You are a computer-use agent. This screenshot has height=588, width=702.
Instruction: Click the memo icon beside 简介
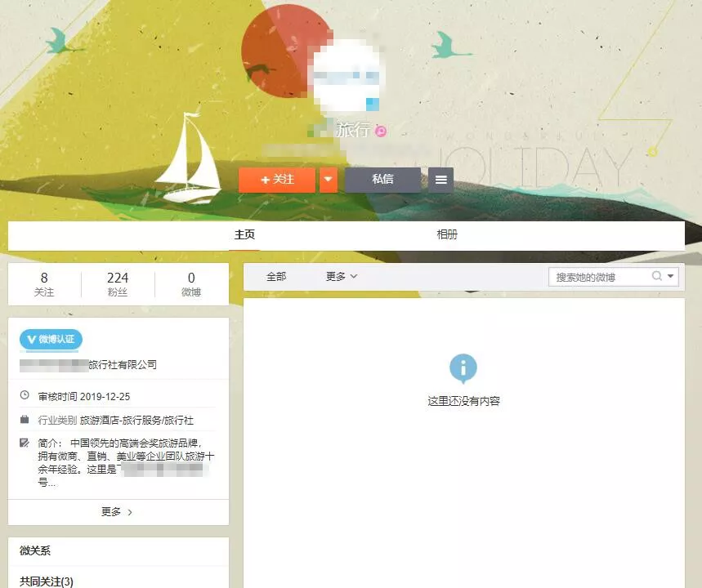click(x=25, y=443)
